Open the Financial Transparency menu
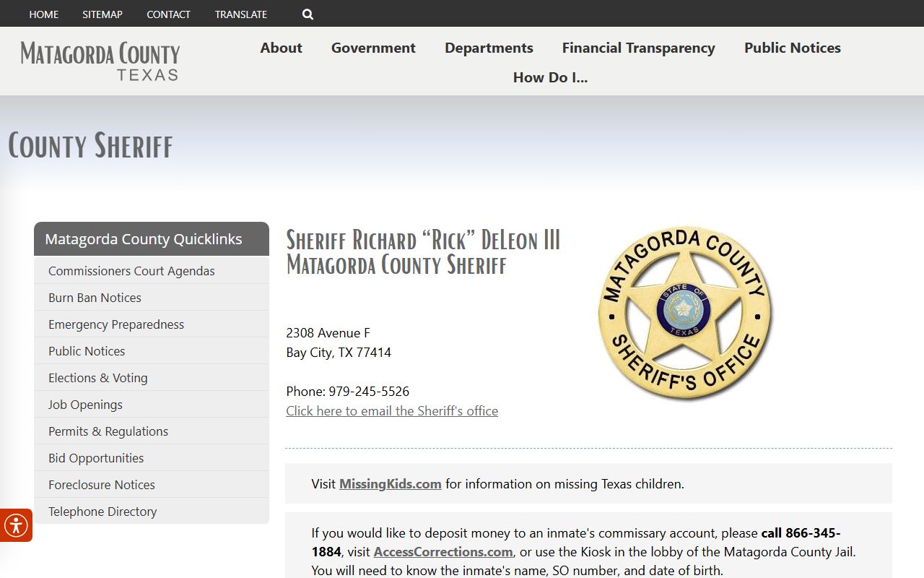The height and width of the screenshot is (578, 924). [x=639, y=48]
